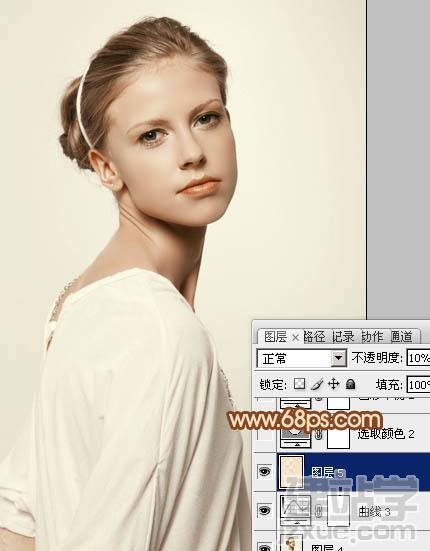Select layer named 选取颜色 2
The width and height of the screenshot is (430, 551).
tap(386, 434)
